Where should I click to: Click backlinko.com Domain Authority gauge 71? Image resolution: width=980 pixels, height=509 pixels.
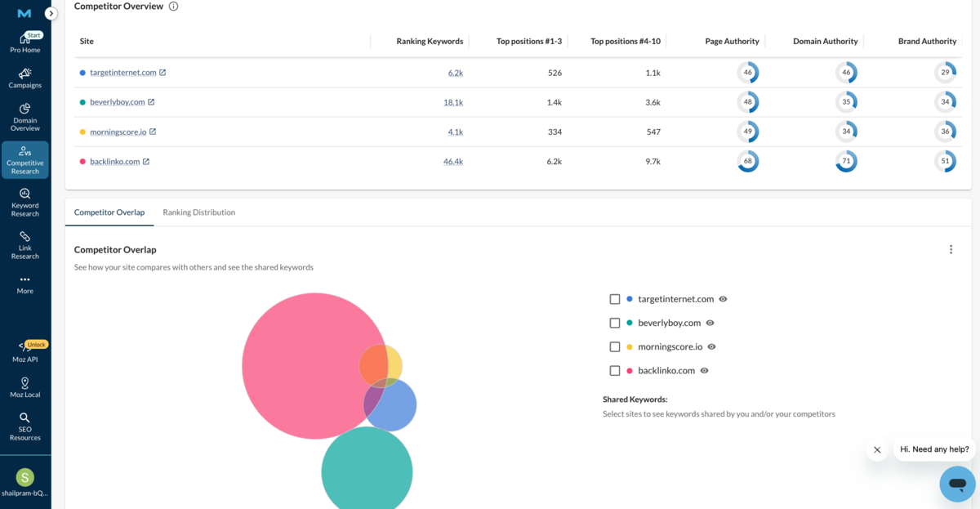coord(846,161)
